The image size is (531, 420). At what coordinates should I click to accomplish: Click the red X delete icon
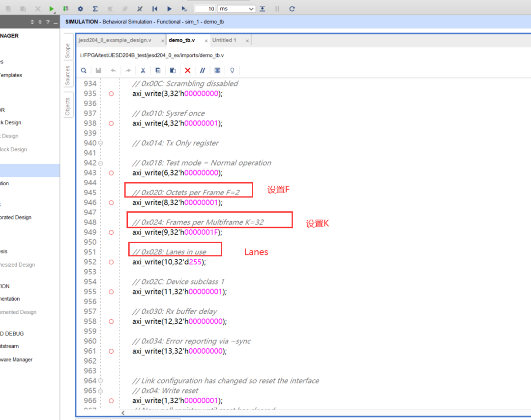pyautogui.click(x=188, y=70)
